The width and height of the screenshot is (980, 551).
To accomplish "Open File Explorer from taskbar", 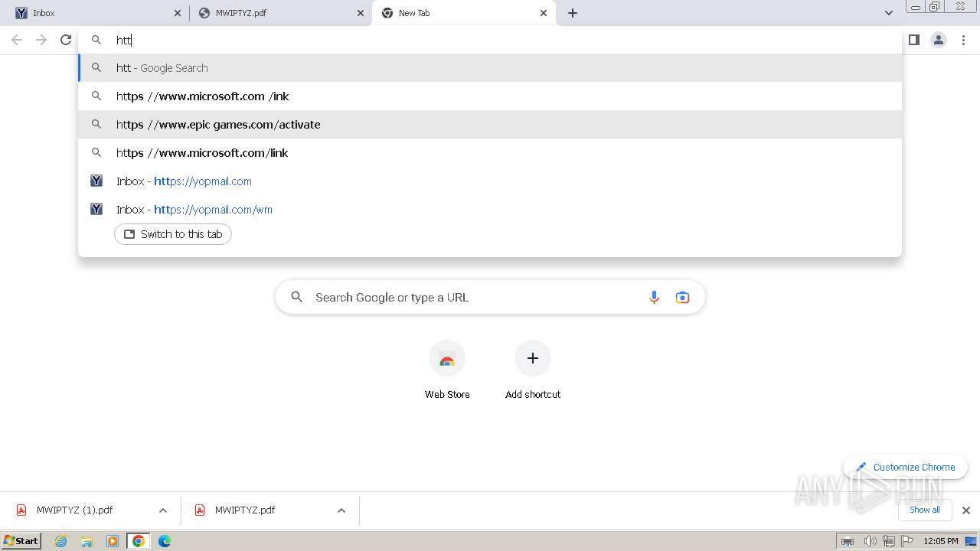I will click(87, 541).
